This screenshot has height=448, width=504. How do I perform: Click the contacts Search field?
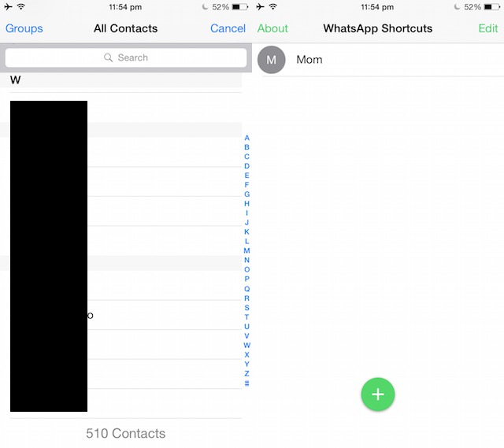click(126, 57)
